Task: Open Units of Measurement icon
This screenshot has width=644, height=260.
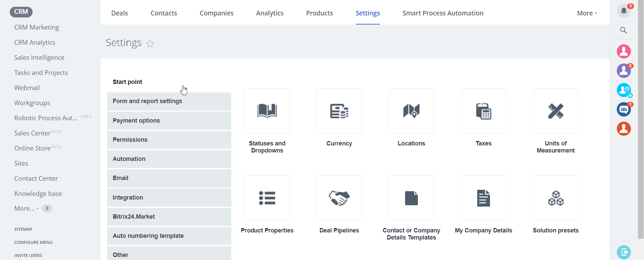Action: click(556, 111)
